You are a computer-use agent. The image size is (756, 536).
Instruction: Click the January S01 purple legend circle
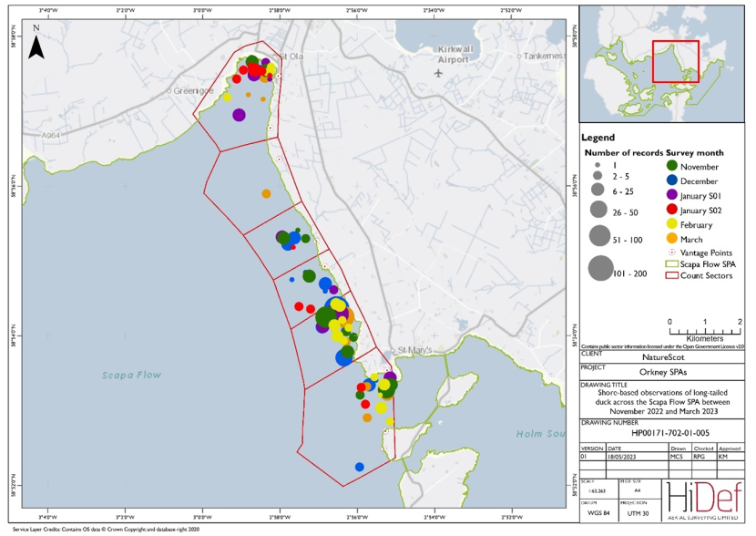point(671,195)
